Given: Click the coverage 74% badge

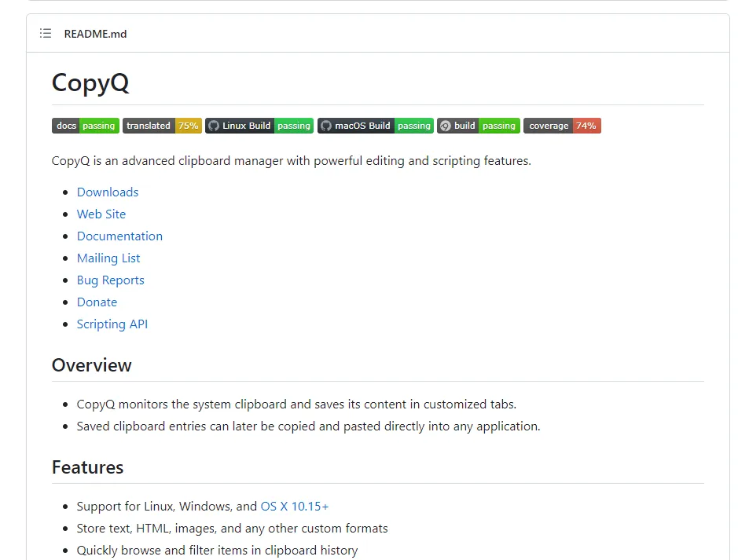Looking at the screenshot, I should (563, 126).
